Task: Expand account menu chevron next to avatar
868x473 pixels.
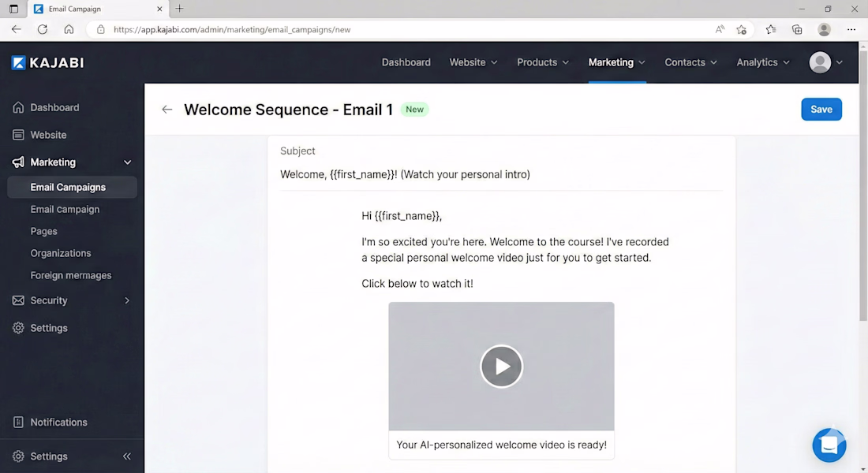Action: click(840, 62)
